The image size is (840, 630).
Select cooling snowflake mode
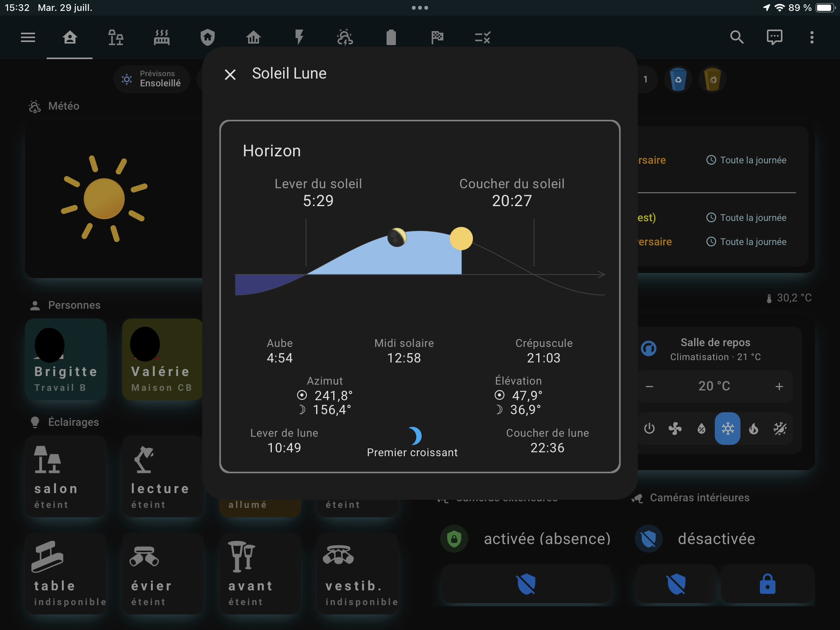click(727, 429)
